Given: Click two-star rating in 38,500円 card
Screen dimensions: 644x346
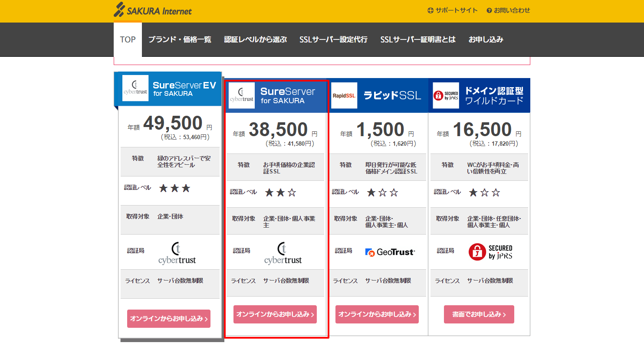Looking at the screenshot, I should coord(281,193).
